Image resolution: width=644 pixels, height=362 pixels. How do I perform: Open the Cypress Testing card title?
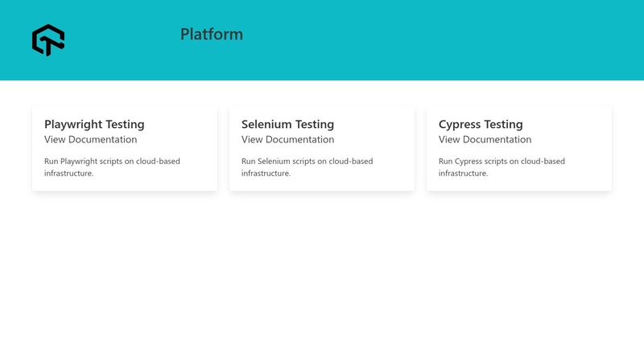pyautogui.click(x=481, y=125)
